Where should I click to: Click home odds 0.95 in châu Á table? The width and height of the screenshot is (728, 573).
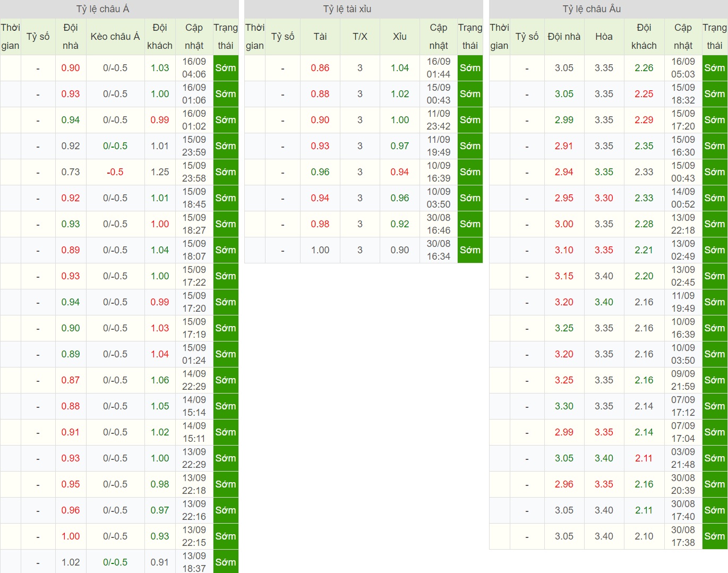coord(71,484)
